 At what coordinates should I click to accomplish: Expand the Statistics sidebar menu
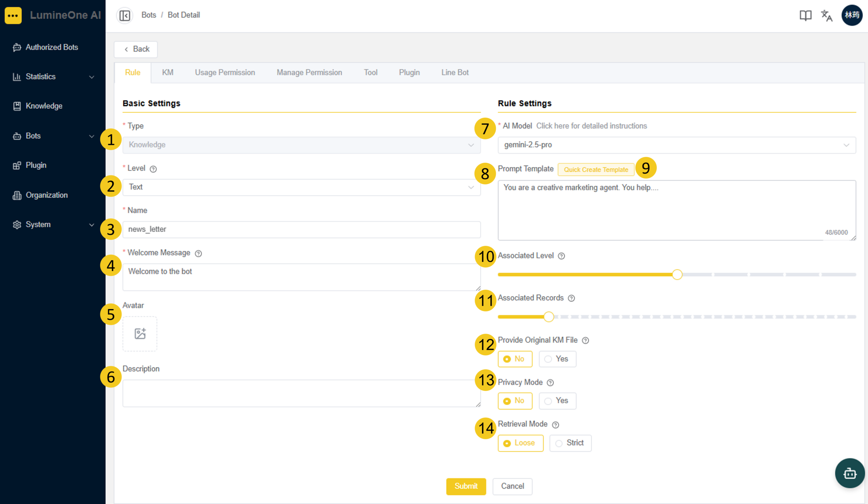tap(53, 76)
